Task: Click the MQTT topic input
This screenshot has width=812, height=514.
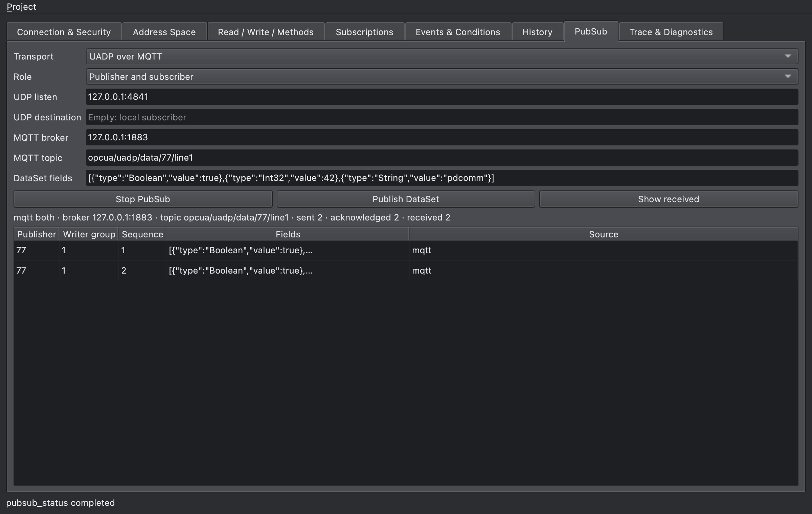Action: (x=442, y=158)
